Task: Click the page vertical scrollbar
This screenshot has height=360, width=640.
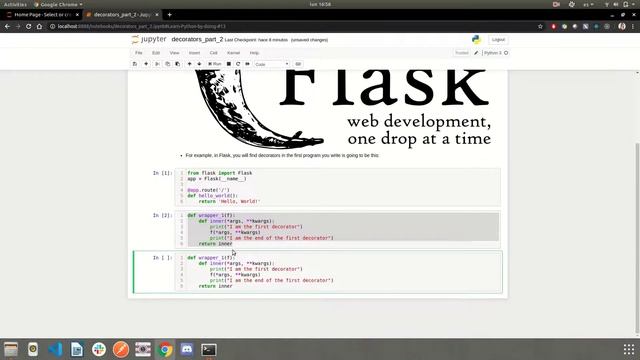Action: point(637,238)
